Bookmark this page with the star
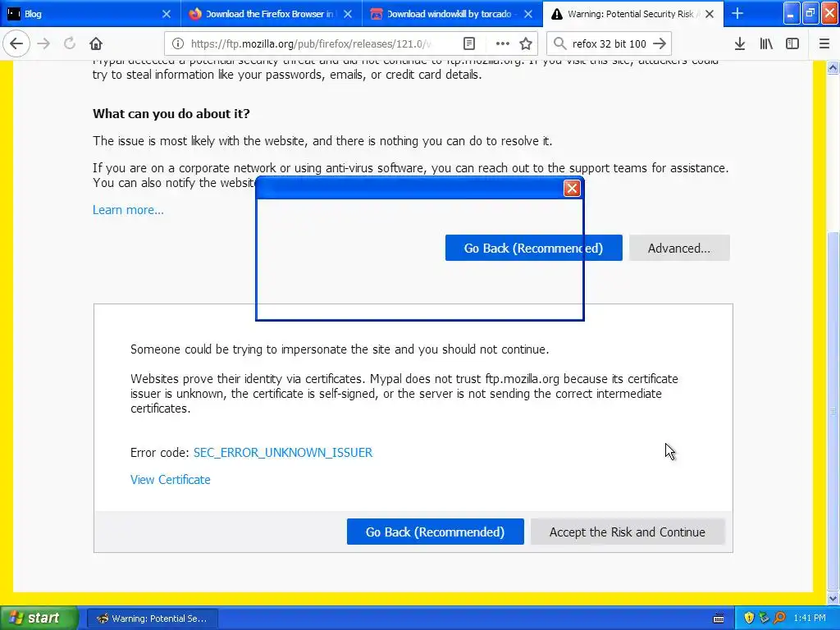Image resolution: width=840 pixels, height=630 pixels. tap(526, 43)
